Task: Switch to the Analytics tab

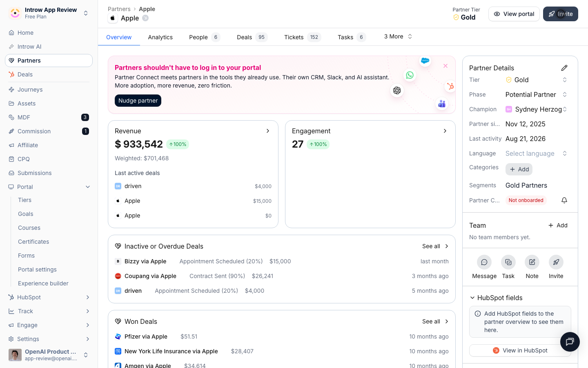Action: point(160,37)
